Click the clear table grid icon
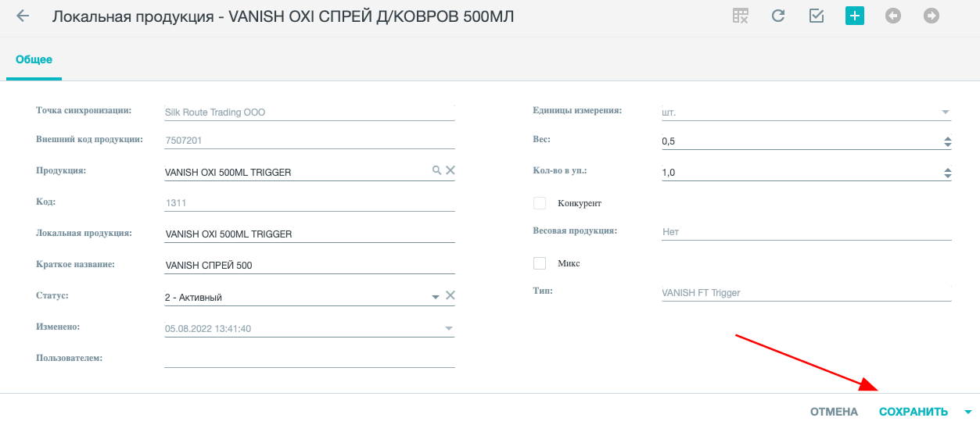Screen dimensions: 980x425 [x=741, y=16]
